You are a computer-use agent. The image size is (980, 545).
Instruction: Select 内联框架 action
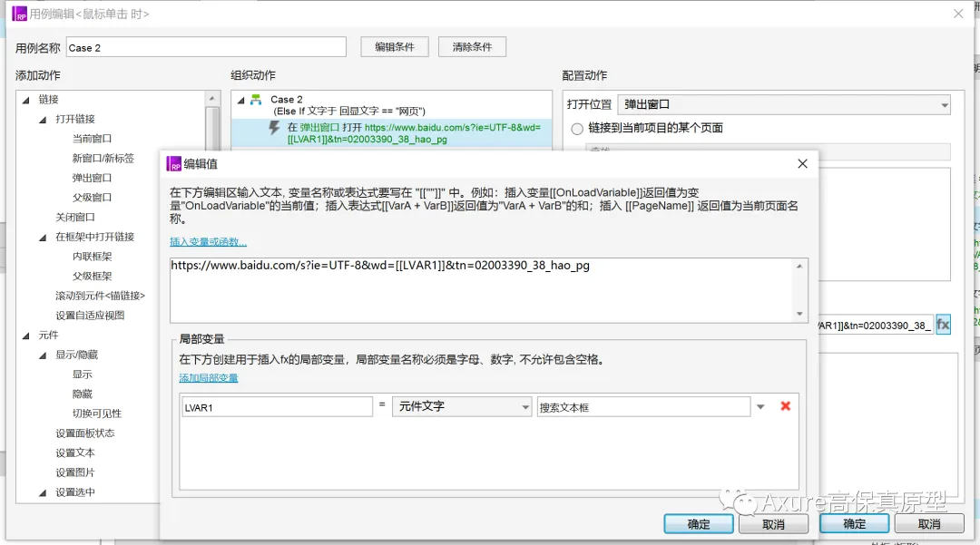click(x=92, y=257)
